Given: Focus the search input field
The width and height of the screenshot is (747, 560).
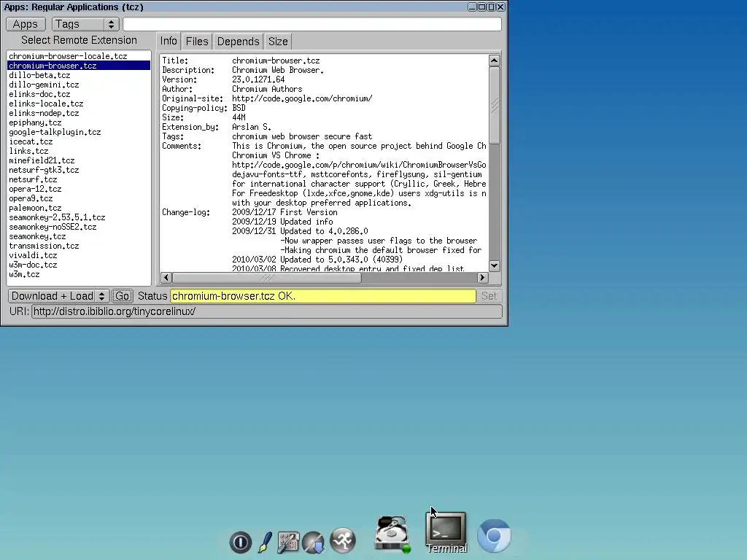Looking at the screenshot, I should pos(312,24).
